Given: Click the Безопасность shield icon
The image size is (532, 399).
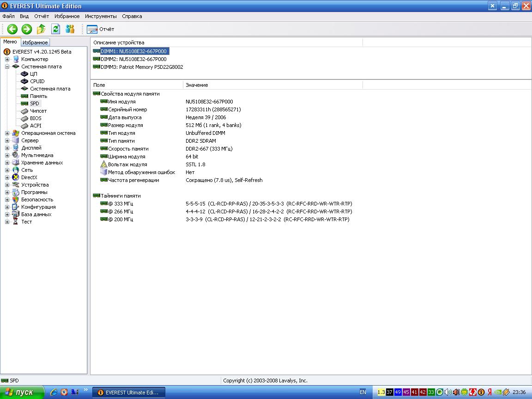Looking at the screenshot, I should [16, 199].
